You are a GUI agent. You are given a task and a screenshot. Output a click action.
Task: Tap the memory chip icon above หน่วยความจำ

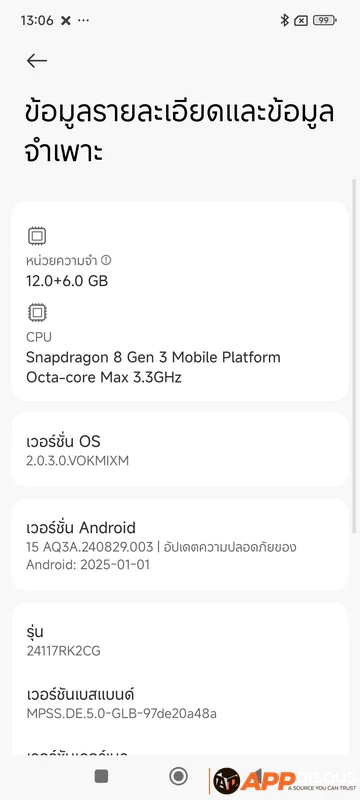[37, 236]
